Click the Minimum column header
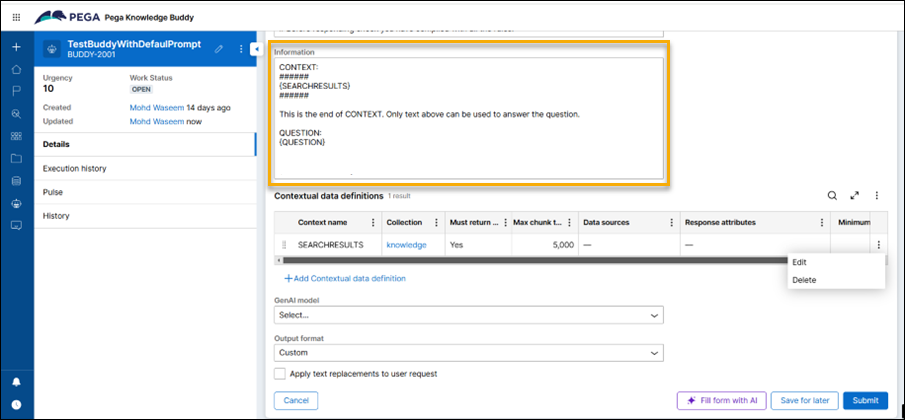Viewport: 905px width, 420px height. click(853, 222)
